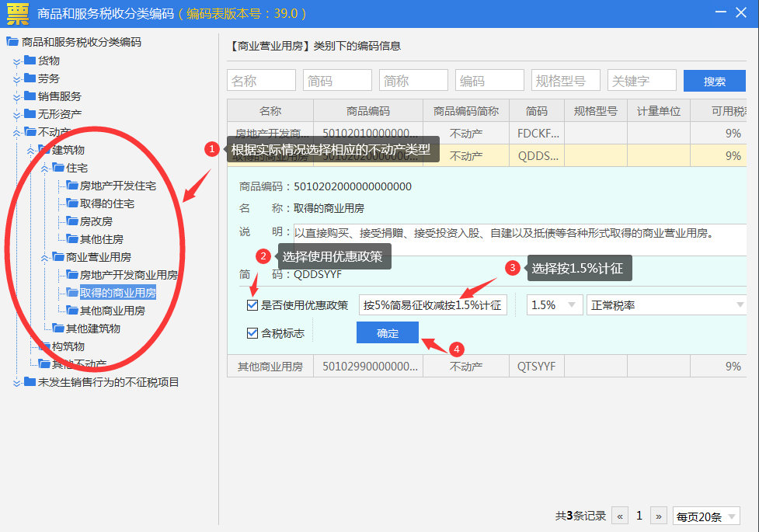Image resolution: width=759 pixels, height=532 pixels.
Task: Click the 简码 search input field
Action: coord(337,80)
